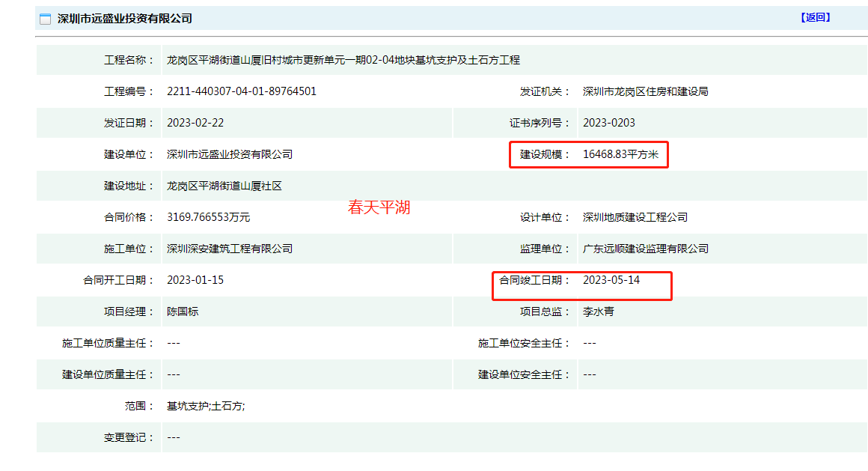The height and width of the screenshot is (471, 868).
Task: Select the project name text in 工程名称 row
Action: tap(343, 60)
